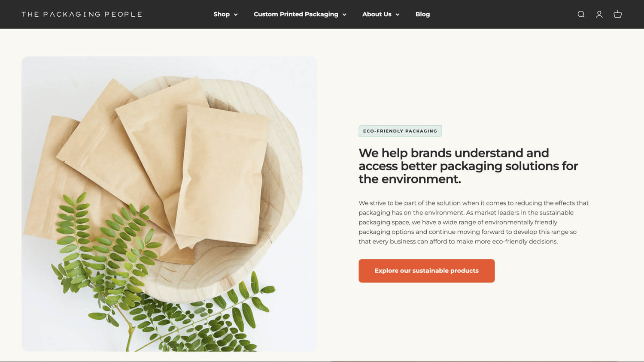Click the 'We strive to be part' paragraph
This screenshot has width=644, height=362.
pos(474,222)
